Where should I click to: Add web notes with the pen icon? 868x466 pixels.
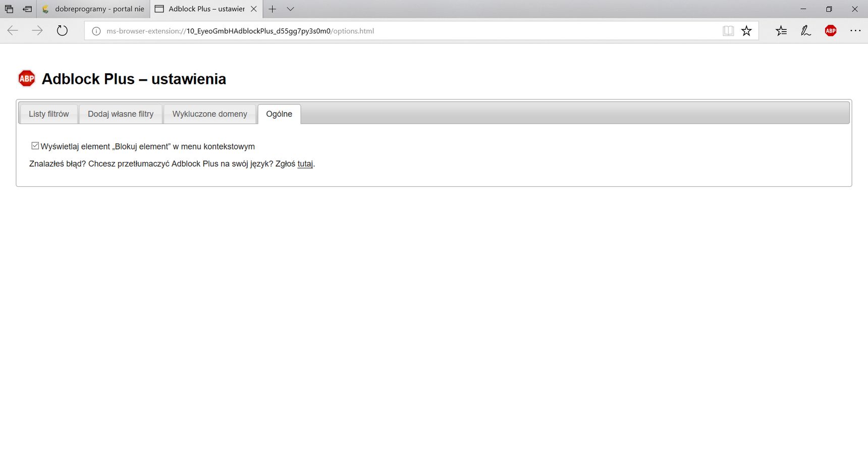[806, 31]
